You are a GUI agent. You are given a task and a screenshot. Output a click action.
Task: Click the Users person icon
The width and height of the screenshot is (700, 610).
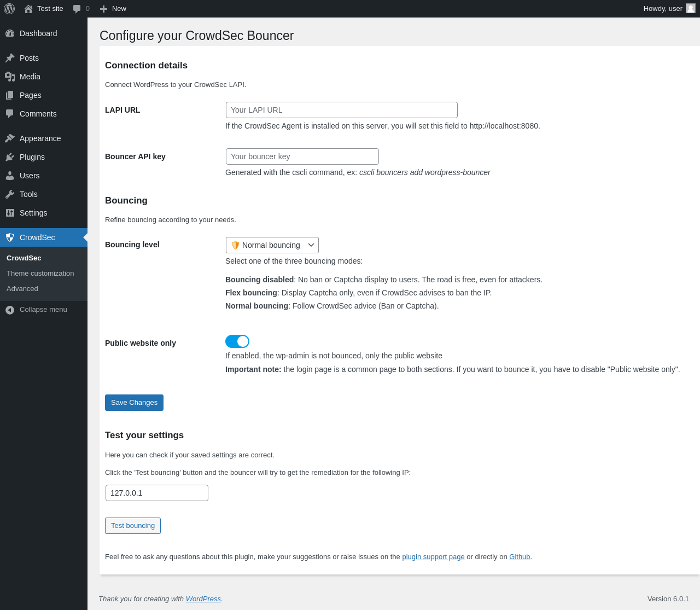[x=10, y=176]
